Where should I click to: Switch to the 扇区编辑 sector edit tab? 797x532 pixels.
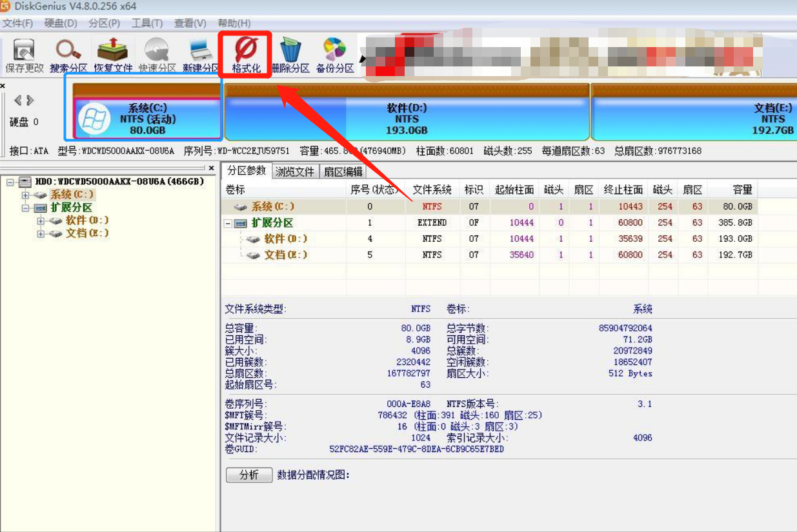[345, 172]
